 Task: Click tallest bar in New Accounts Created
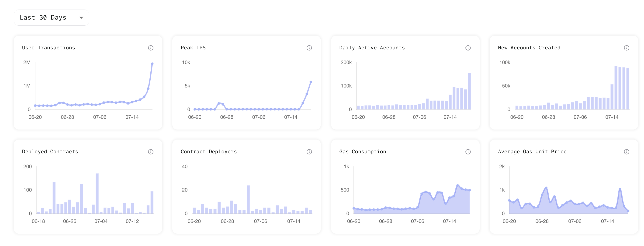[616, 88]
